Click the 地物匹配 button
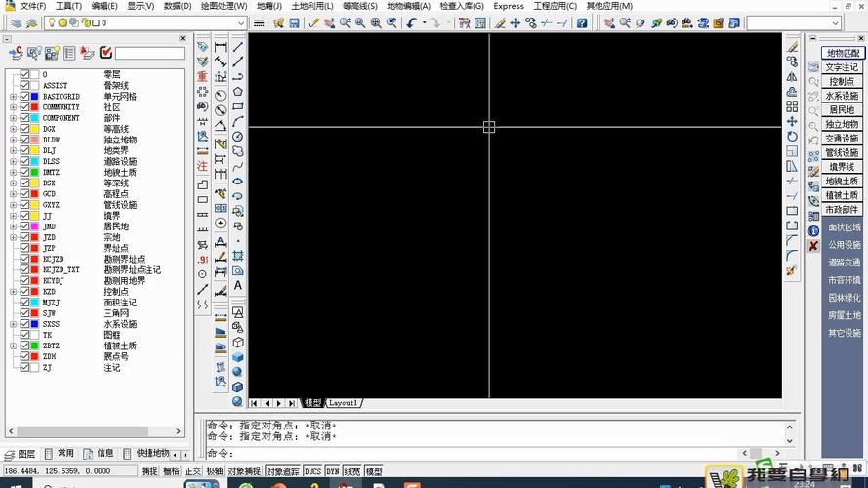The height and width of the screenshot is (488, 868). [x=843, y=53]
